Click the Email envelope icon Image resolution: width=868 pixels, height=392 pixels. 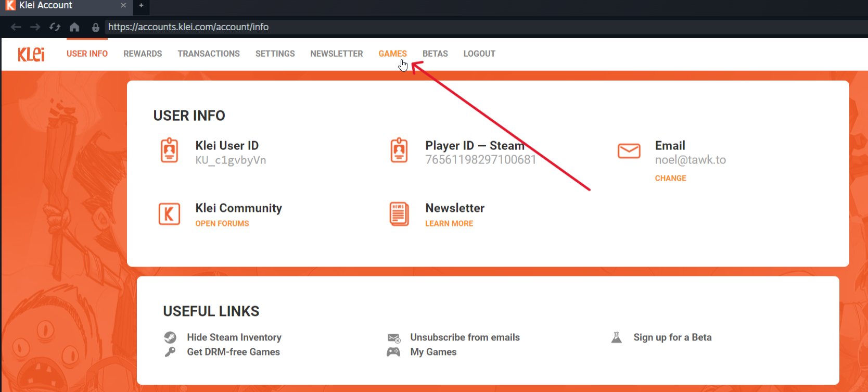coord(629,151)
